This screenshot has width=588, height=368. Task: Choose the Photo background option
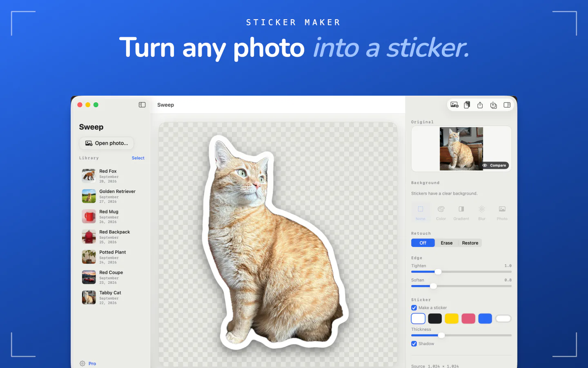[x=502, y=213]
